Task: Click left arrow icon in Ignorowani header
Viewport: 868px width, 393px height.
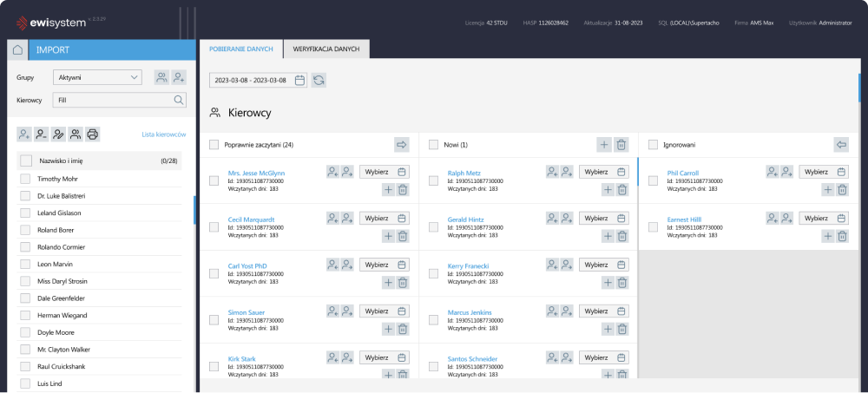Action: [x=840, y=145]
